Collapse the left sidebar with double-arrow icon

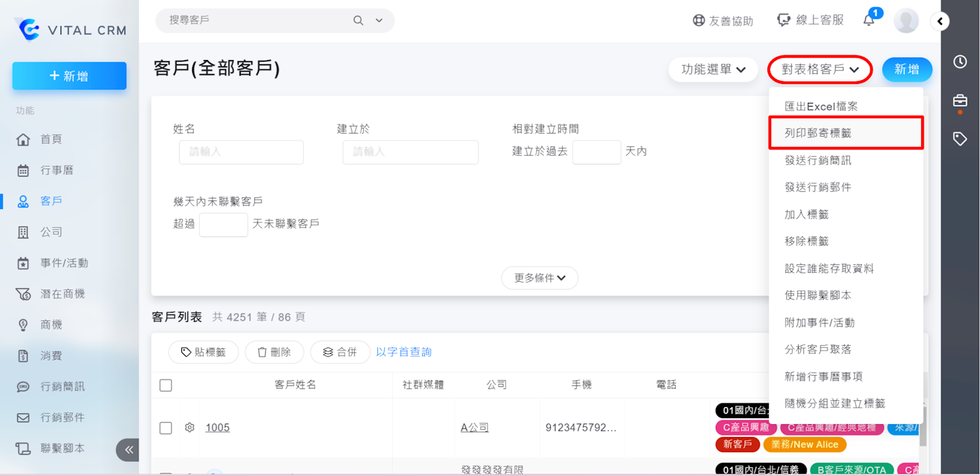point(128,450)
